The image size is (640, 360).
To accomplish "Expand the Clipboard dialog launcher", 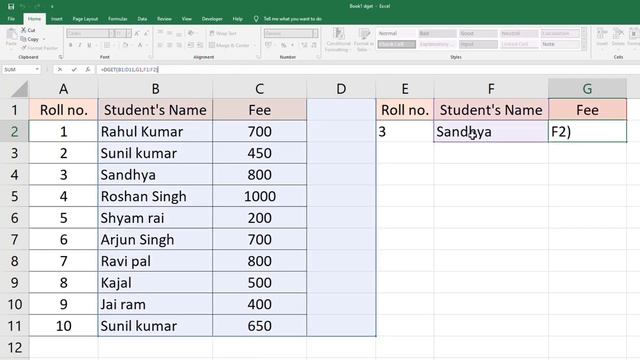I will click(x=60, y=57).
